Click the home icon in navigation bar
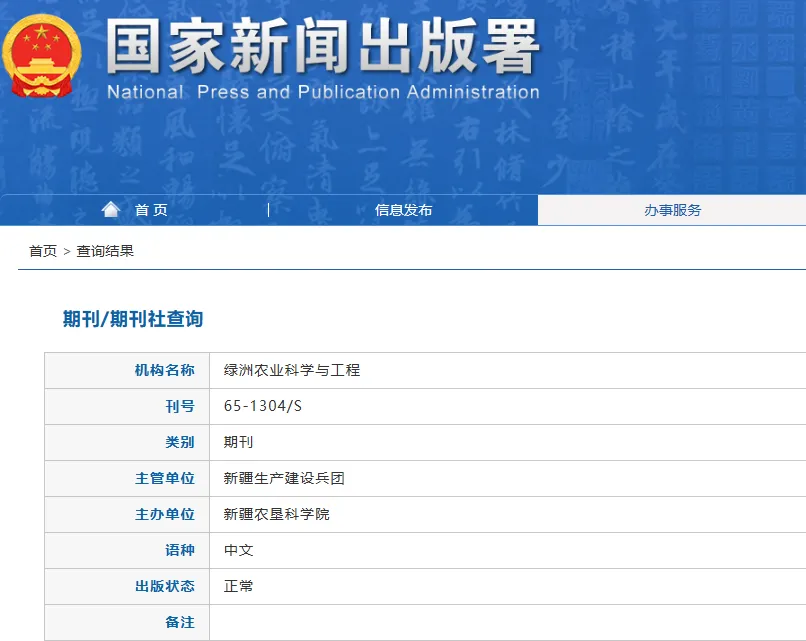The width and height of the screenshot is (806, 641). click(x=111, y=209)
